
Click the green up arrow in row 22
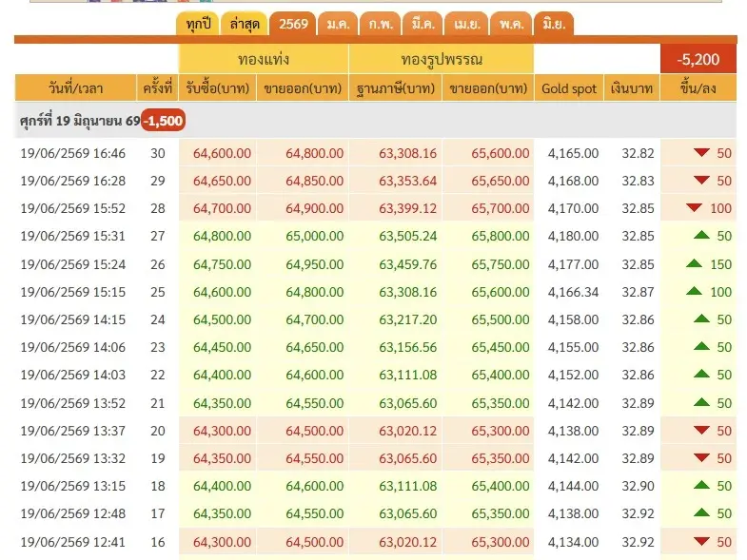(x=701, y=374)
